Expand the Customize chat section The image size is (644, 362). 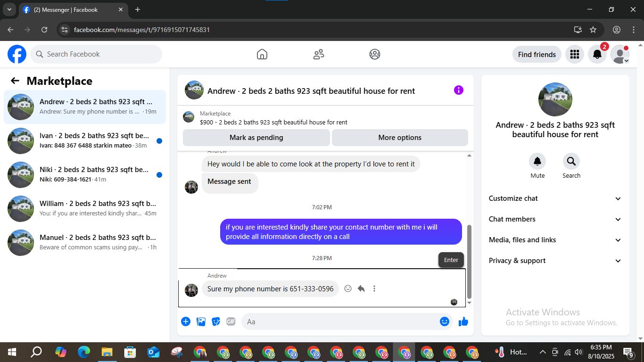click(x=555, y=198)
